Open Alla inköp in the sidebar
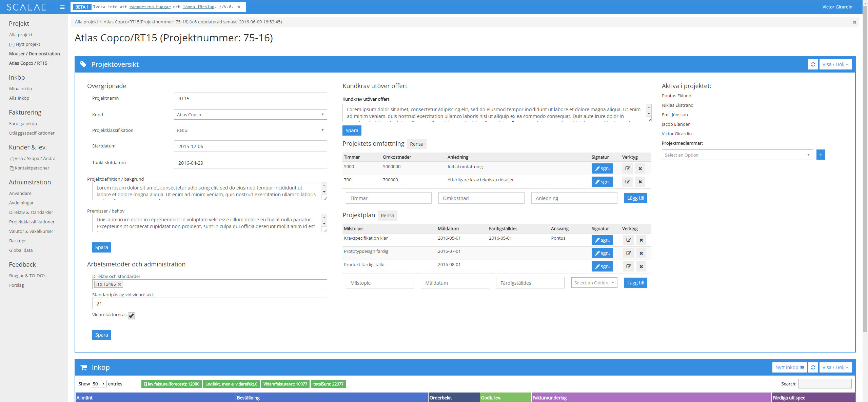 click(x=19, y=98)
